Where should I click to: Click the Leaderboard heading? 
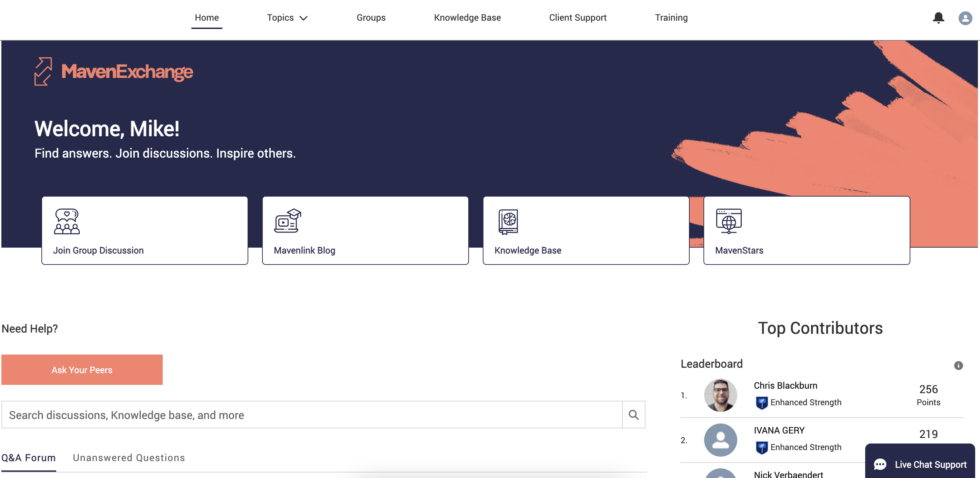(711, 364)
